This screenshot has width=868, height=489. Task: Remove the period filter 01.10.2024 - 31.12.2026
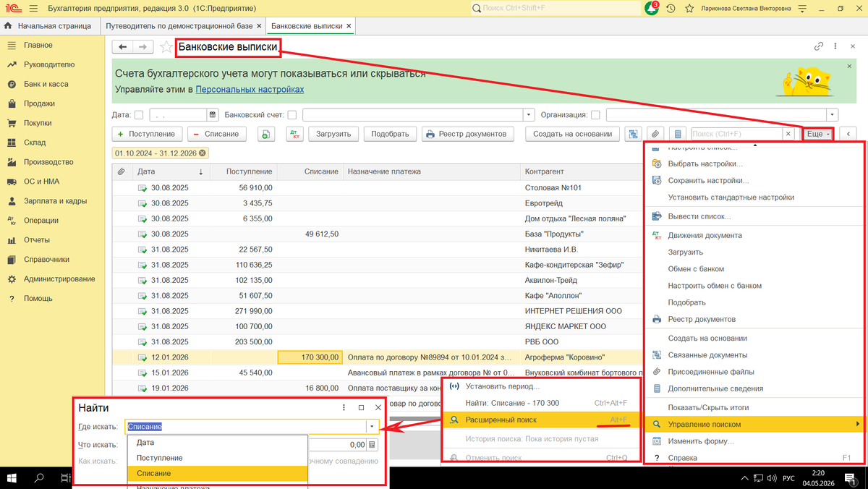click(x=203, y=153)
